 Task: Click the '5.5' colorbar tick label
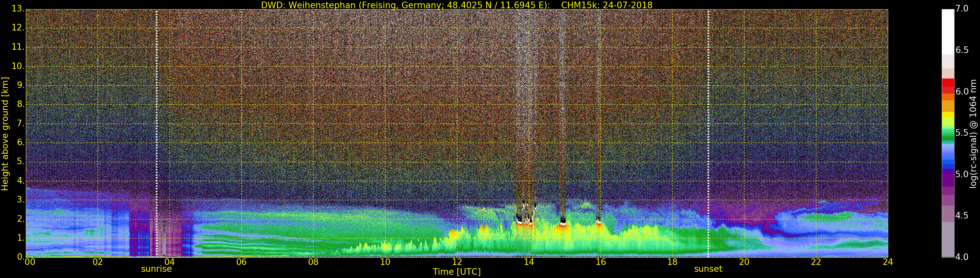pos(962,133)
